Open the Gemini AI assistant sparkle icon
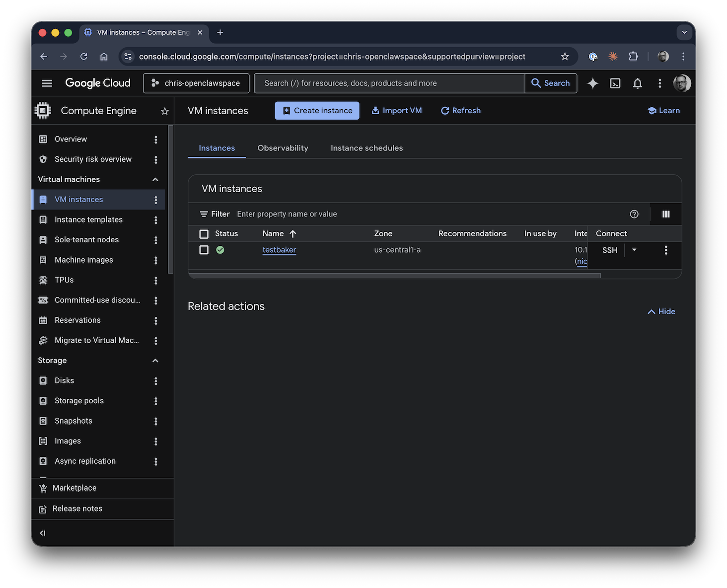The width and height of the screenshot is (727, 588). 592,83
